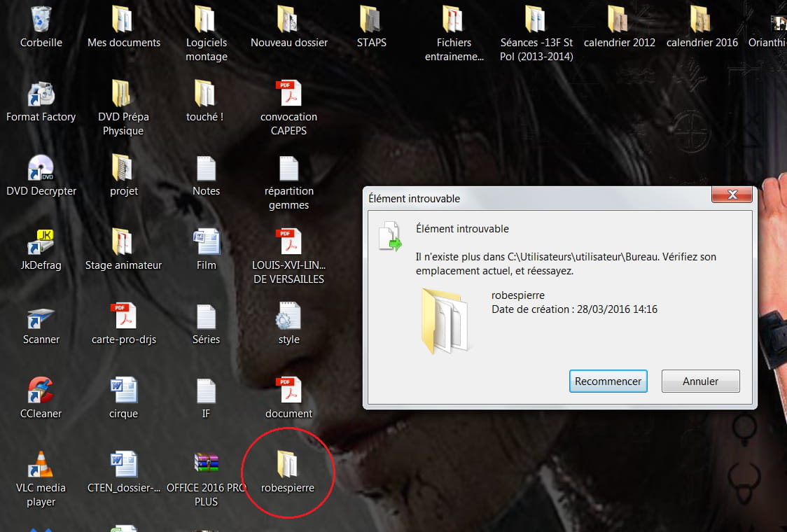Screen dimensions: 787x532
Task: Click the Recommencer button in the dialog
Action: (x=608, y=381)
